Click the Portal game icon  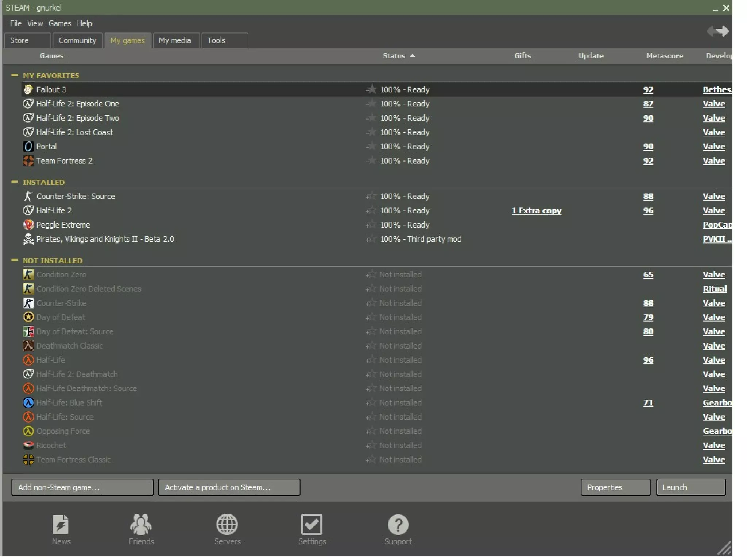coord(28,147)
